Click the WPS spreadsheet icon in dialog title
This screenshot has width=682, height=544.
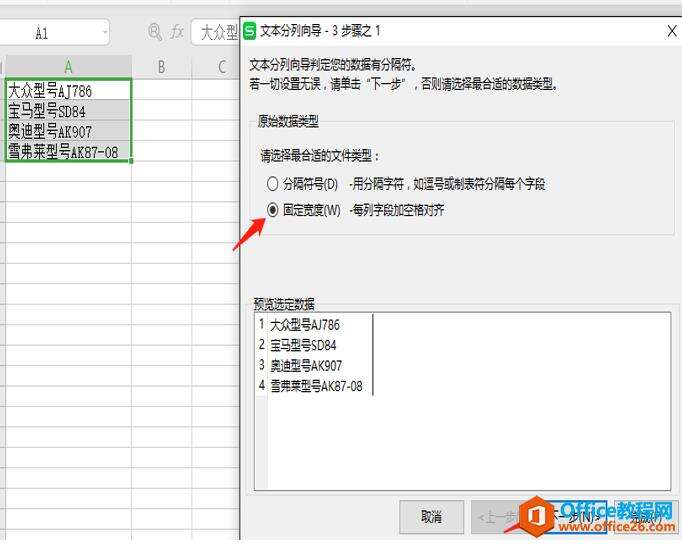click(x=249, y=31)
